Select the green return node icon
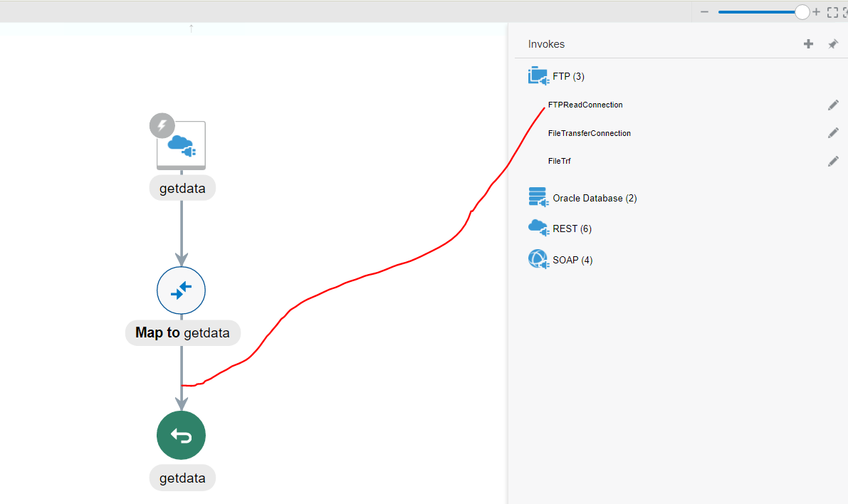The height and width of the screenshot is (504, 848). click(x=181, y=436)
